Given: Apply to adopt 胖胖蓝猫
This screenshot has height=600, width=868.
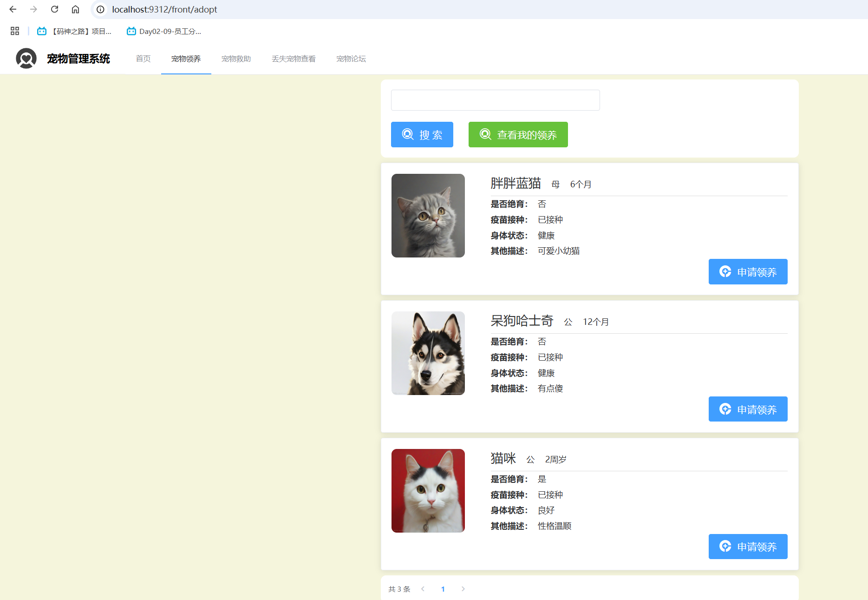Looking at the screenshot, I should click(x=748, y=272).
